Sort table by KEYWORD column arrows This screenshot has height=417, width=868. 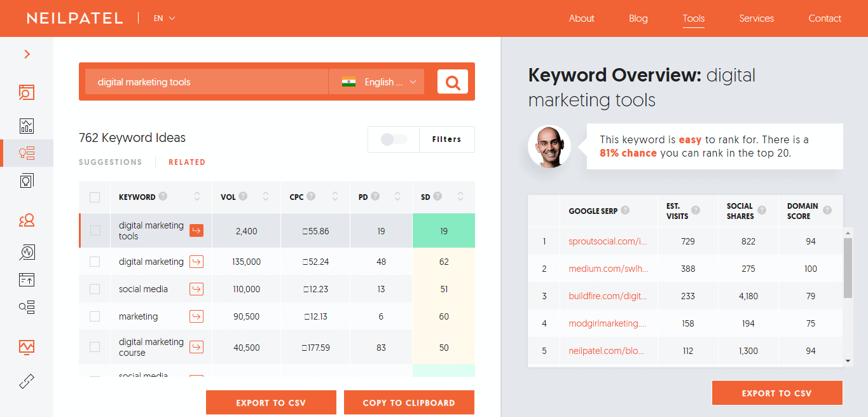point(197,197)
